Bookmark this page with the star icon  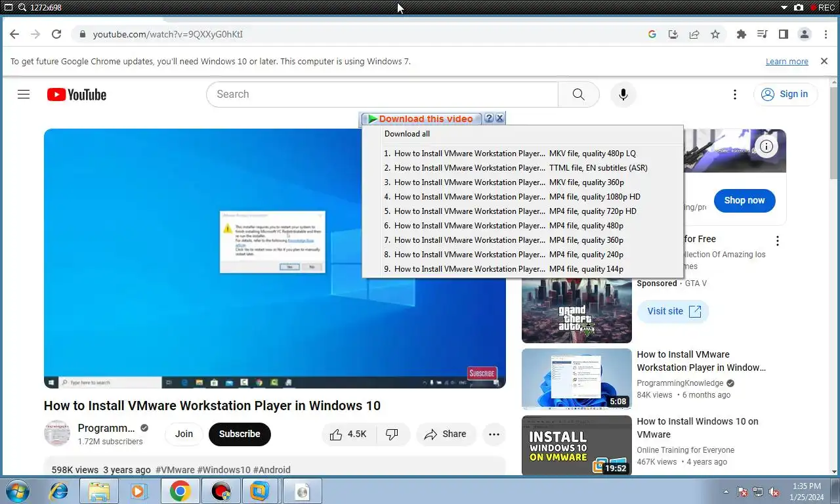click(x=715, y=34)
